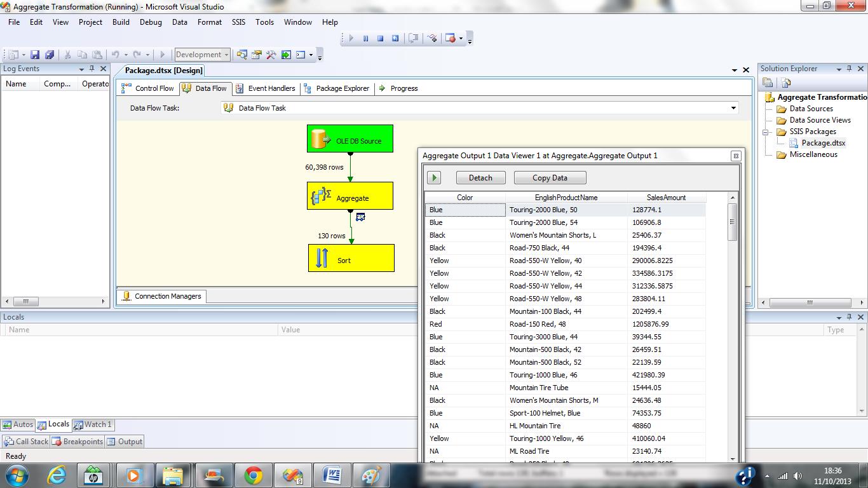The image size is (868, 488).
Task: Open the Data Flow Task dropdown
Action: point(733,108)
